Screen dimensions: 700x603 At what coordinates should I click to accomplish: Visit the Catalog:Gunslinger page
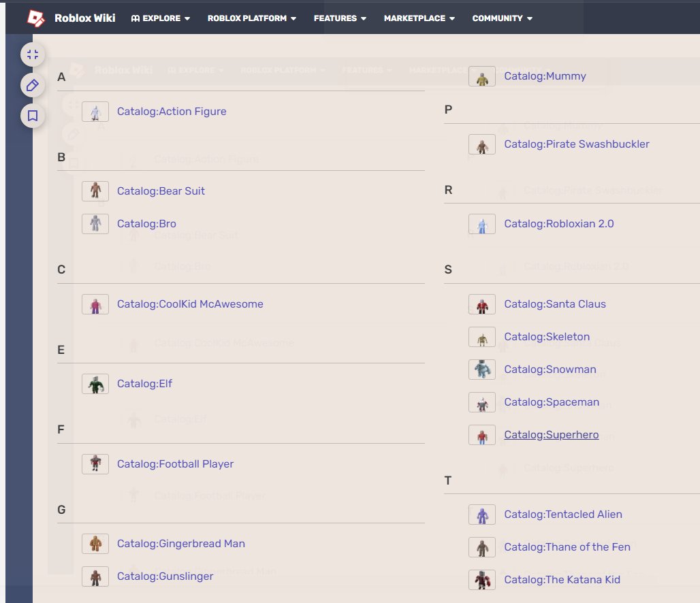point(165,576)
